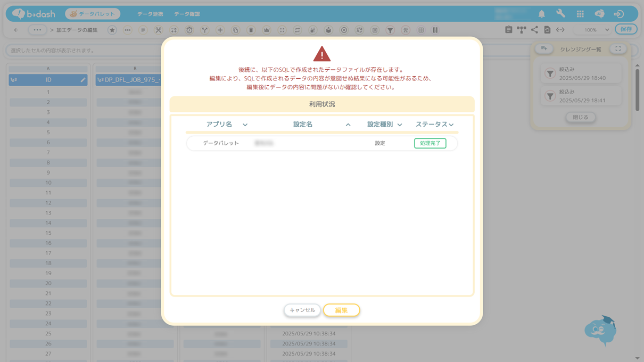Go back with the left arrow icon
The image size is (644, 362).
pyautogui.click(x=16, y=30)
